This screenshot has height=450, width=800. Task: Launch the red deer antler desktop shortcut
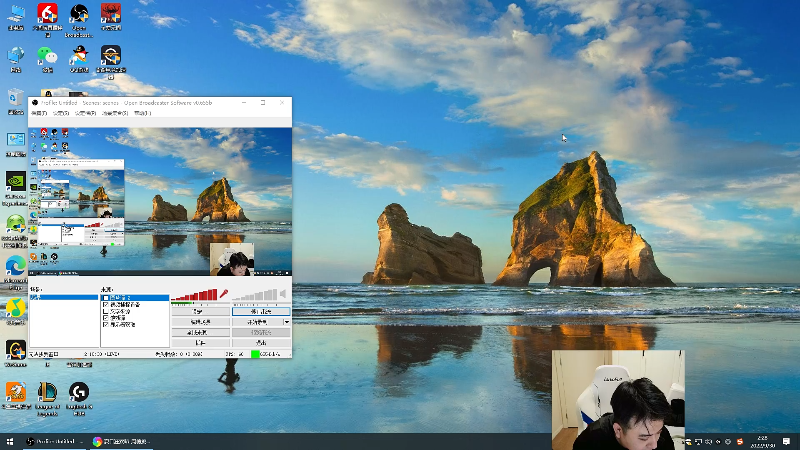point(111,16)
